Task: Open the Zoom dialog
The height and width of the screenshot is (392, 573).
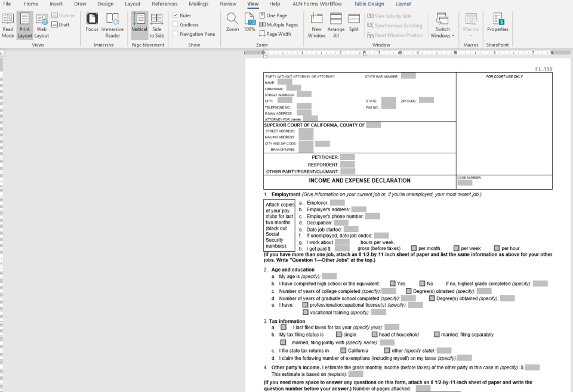Action: click(x=232, y=24)
